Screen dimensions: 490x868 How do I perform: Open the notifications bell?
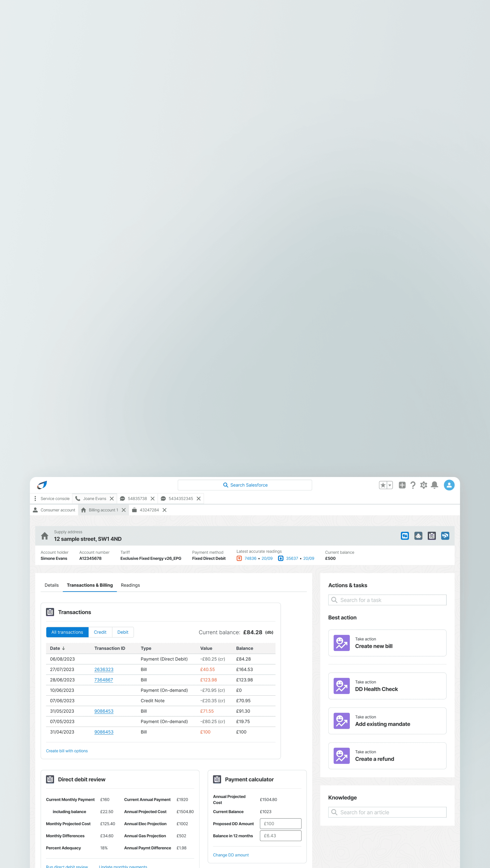pyautogui.click(x=434, y=485)
